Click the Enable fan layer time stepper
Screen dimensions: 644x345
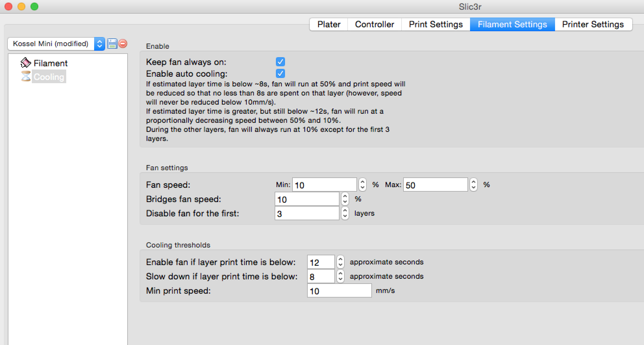(x=340, y=262)
